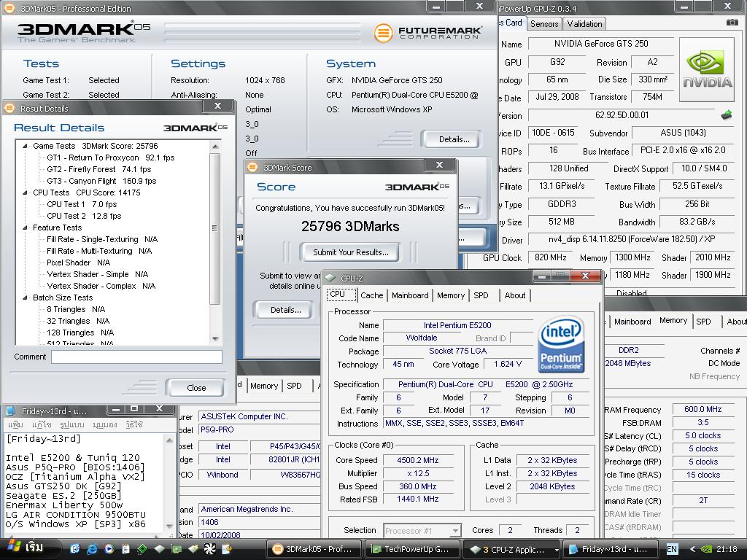Image resolution: width=747 pixels, height=560 pixels.
Task: Click Close button in Result Details
Action: [x=196, y=388]
